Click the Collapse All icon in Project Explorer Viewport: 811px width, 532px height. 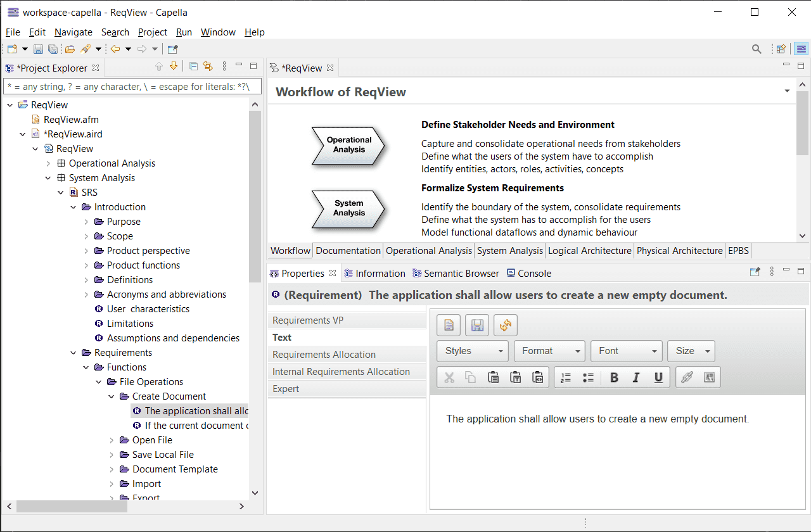(194, 66)
